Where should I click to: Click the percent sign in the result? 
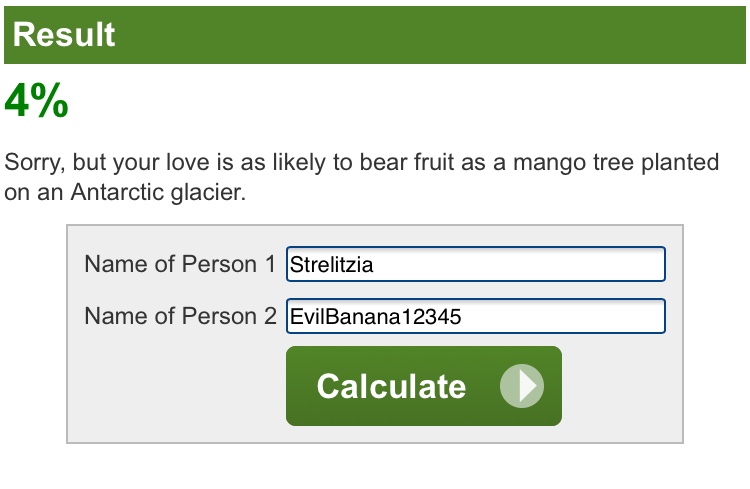[x=51, y=100]
